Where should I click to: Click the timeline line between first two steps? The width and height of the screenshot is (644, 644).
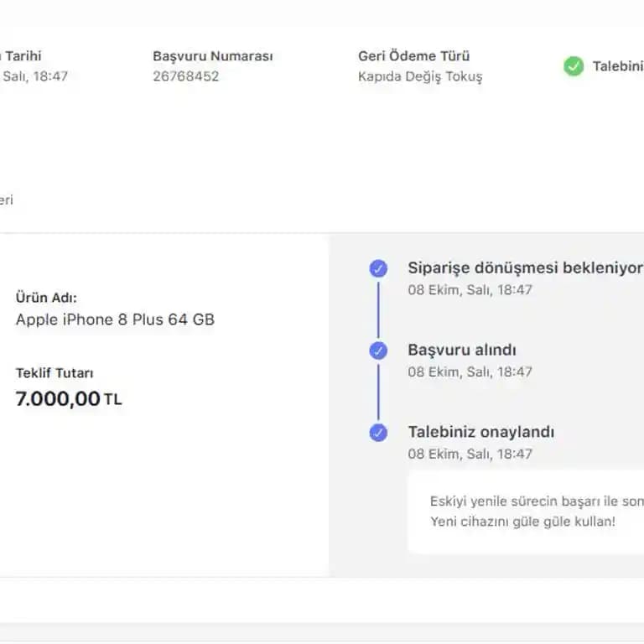click(x=378, y=309)
